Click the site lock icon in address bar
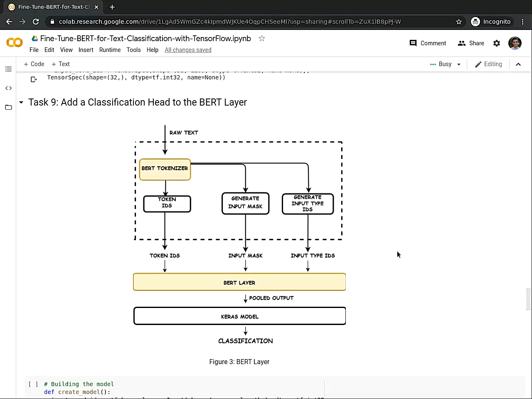Screen dimensions: 532x399 click(52, 22)
